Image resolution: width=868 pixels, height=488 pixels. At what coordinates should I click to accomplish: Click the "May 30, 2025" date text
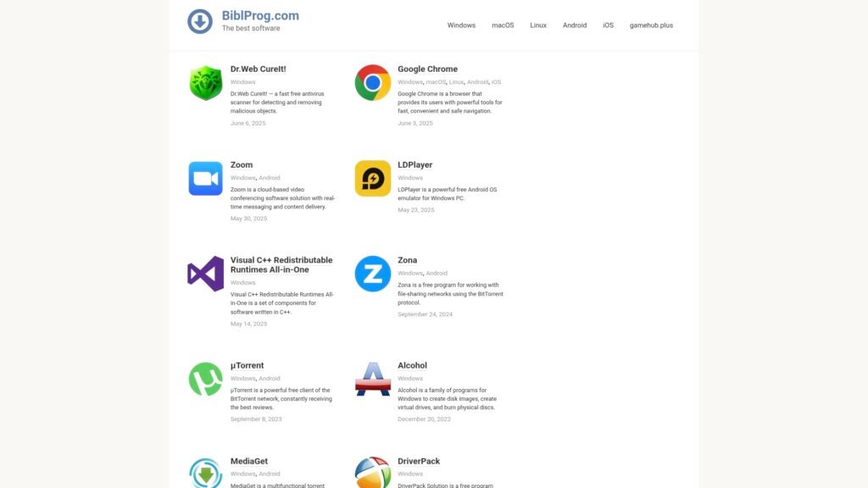pos(248,219)
